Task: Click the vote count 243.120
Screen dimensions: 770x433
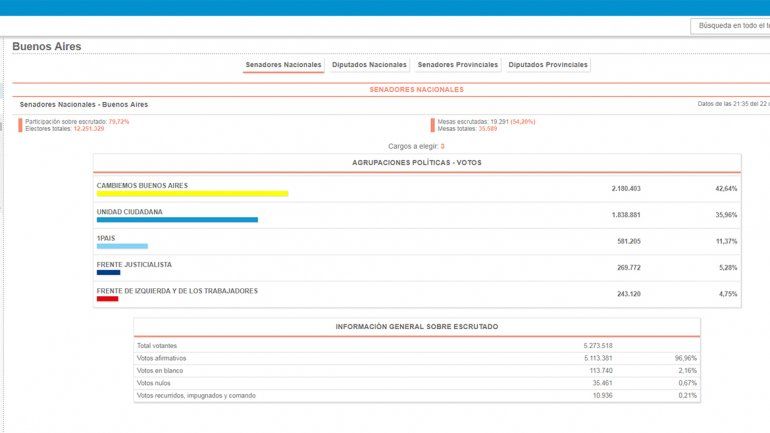Action: (629, 294)
